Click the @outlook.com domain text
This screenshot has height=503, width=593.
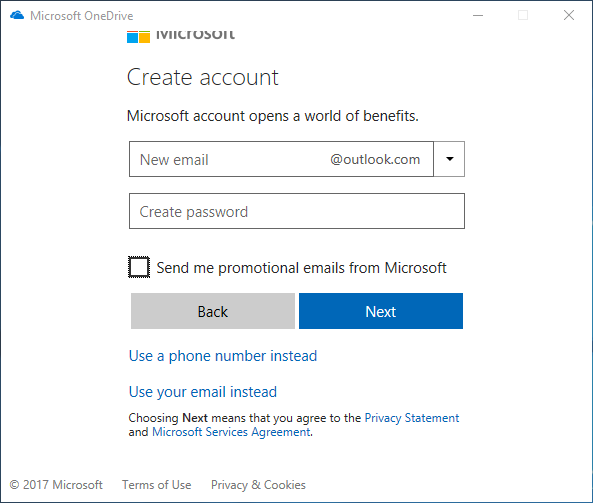(x=375, y=159)
